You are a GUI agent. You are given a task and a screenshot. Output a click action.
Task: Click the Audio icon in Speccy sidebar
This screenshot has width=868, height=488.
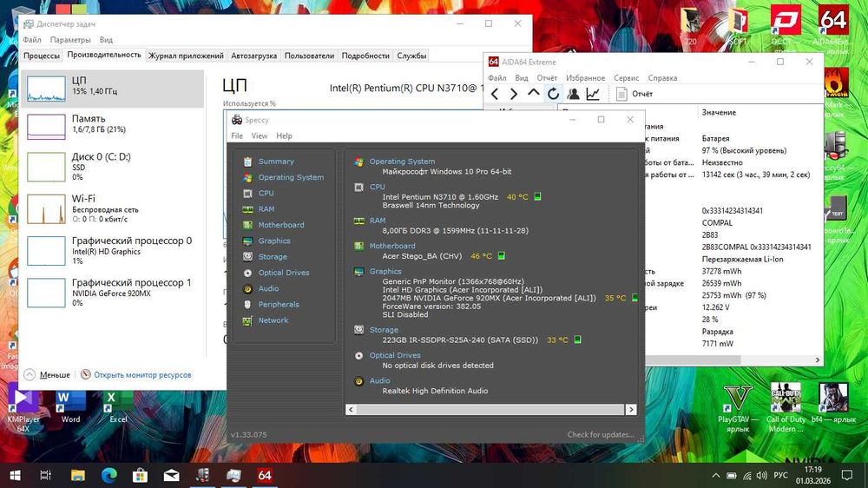pyautogui.click(x=247, y=288)
